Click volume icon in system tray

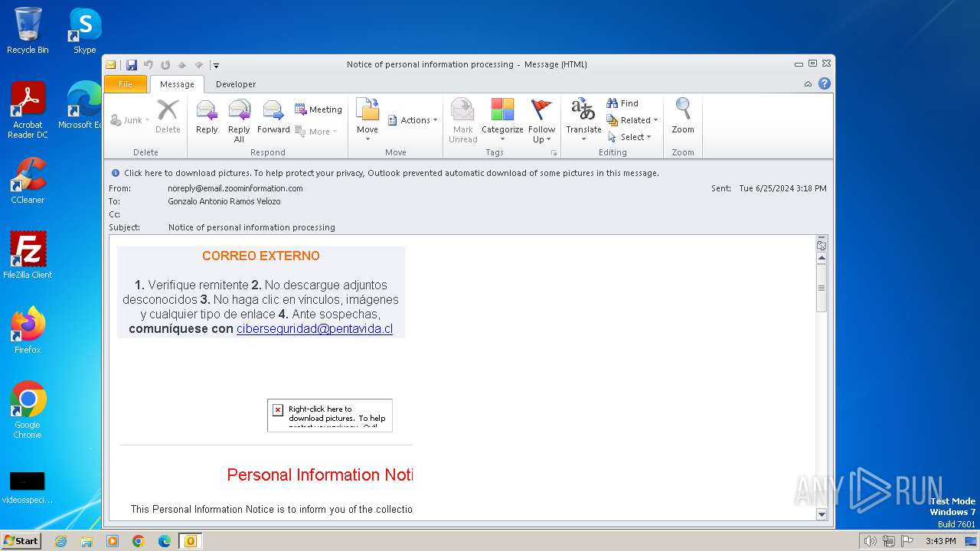pyautogui.click(x=870, y=541)
